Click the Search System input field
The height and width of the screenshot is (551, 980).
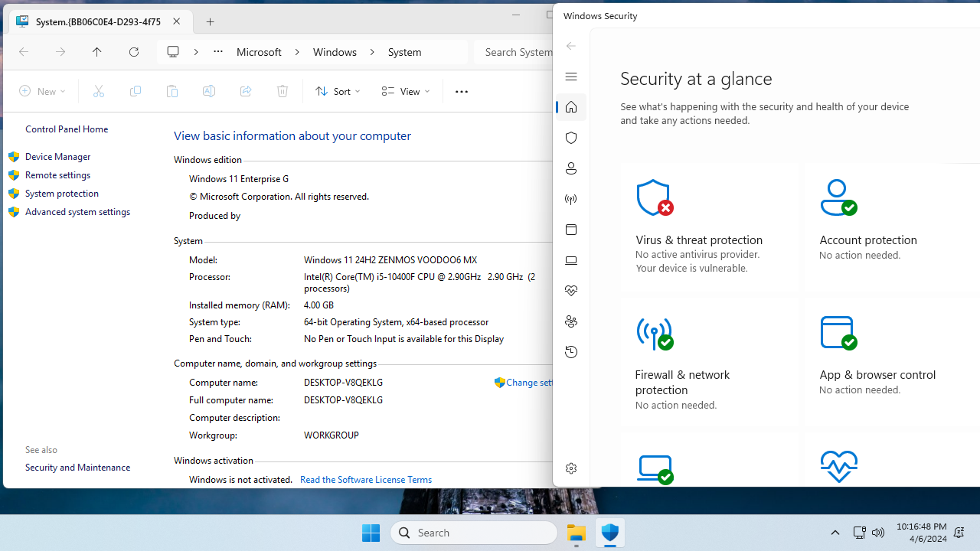[514, 52]
